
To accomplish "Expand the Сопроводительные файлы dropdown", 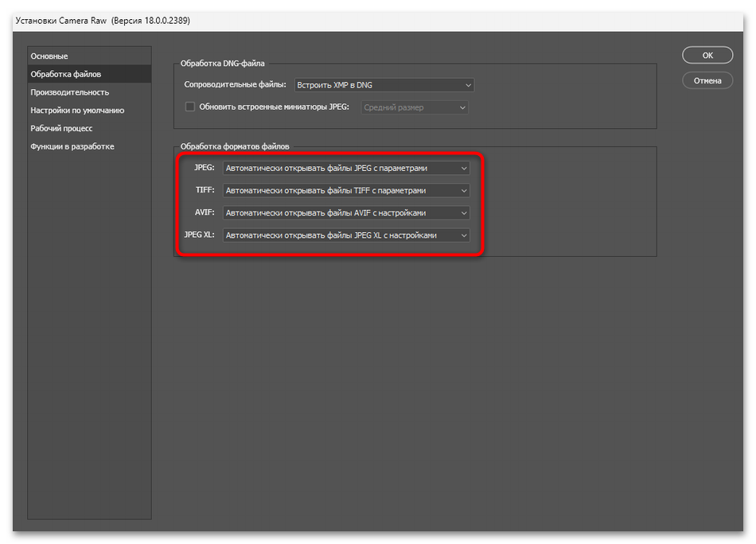I will pyautogui.click(x=384, y=85).
